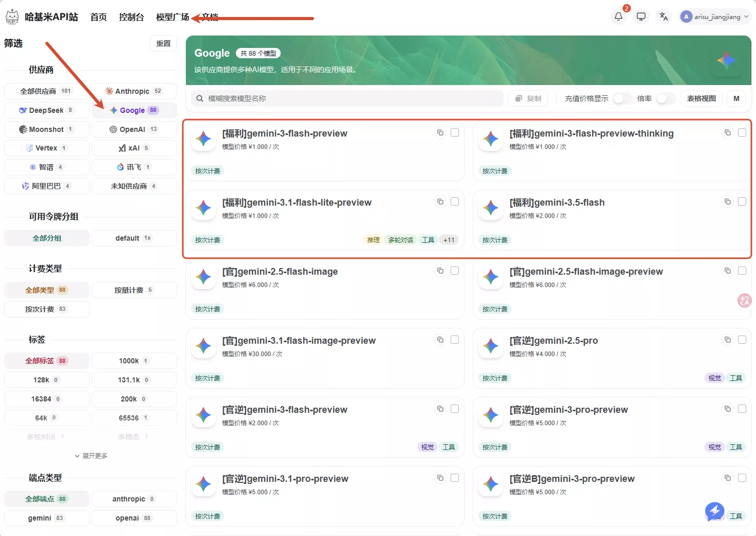Click the pink floating translate icon
756x536 pixels.
(x=745, y=300)
